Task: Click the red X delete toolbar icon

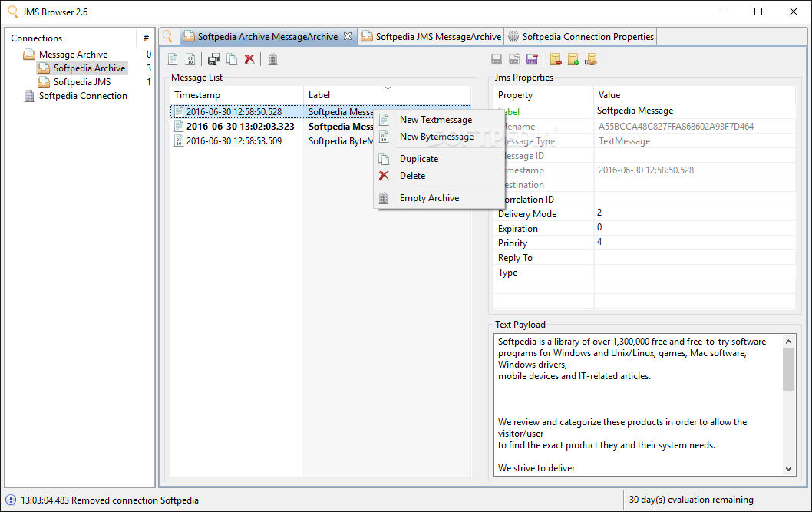Action: click(x=249, y=59)
